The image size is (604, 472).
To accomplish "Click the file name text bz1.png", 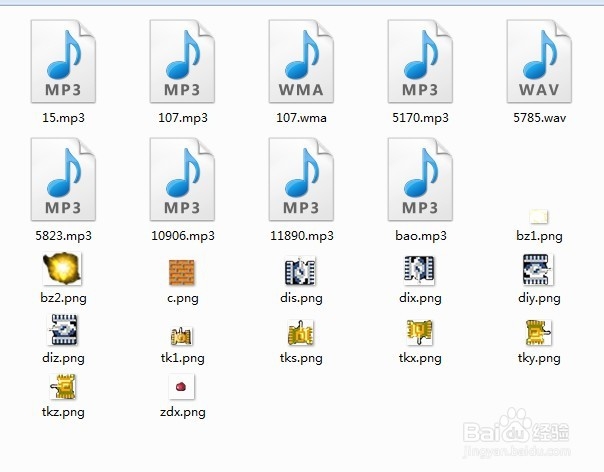I will tap(539, 236).
